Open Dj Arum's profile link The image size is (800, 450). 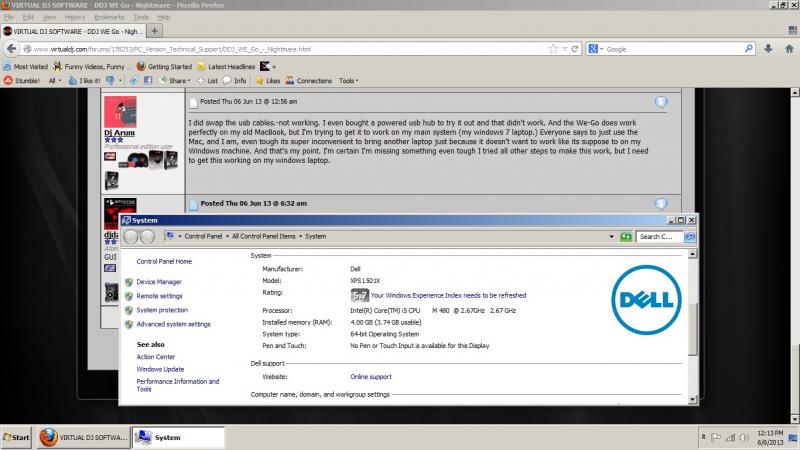click(119, 133)
